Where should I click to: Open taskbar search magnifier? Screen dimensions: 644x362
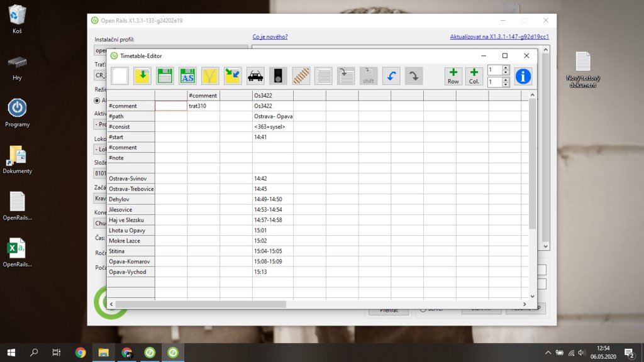pos(34,353)
